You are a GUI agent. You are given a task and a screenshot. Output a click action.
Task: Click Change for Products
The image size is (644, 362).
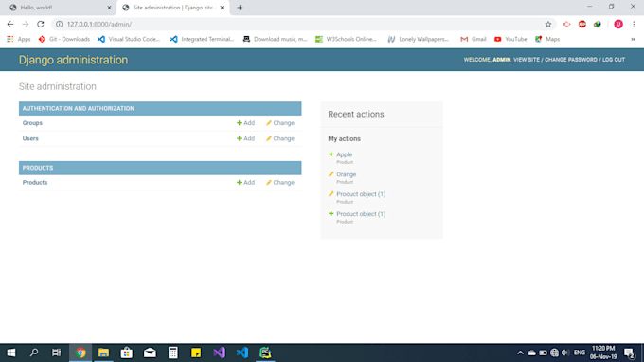point(280,183)
